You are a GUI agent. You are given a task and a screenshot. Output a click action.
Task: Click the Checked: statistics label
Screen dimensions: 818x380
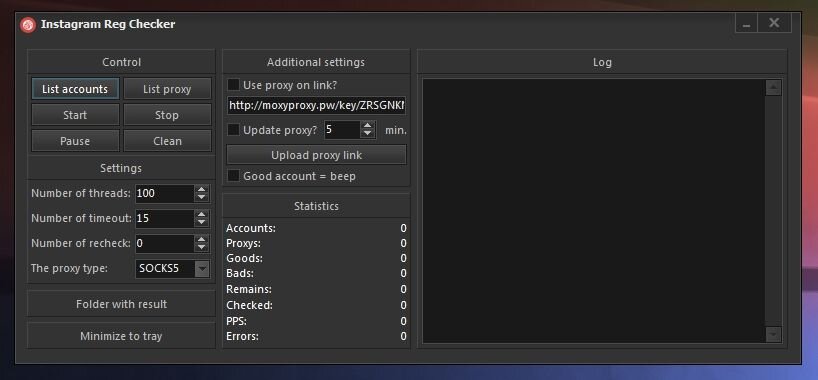249,305
